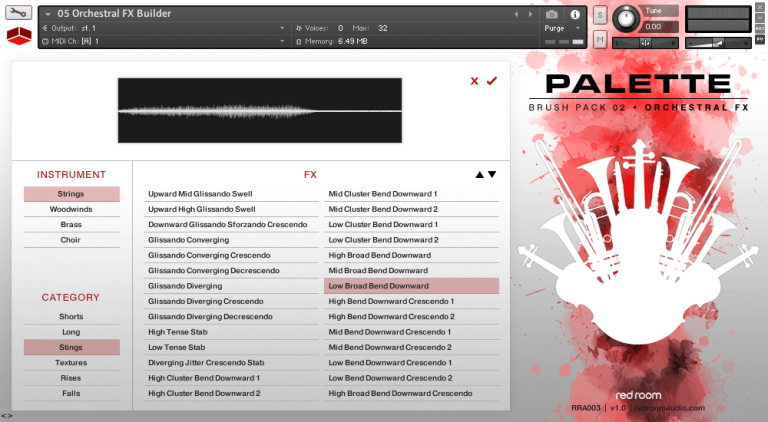Select Low Cluster Bend Downward 1
This screenshot has width=768, height=422.
pyautogui.click(x=411, y=224)
